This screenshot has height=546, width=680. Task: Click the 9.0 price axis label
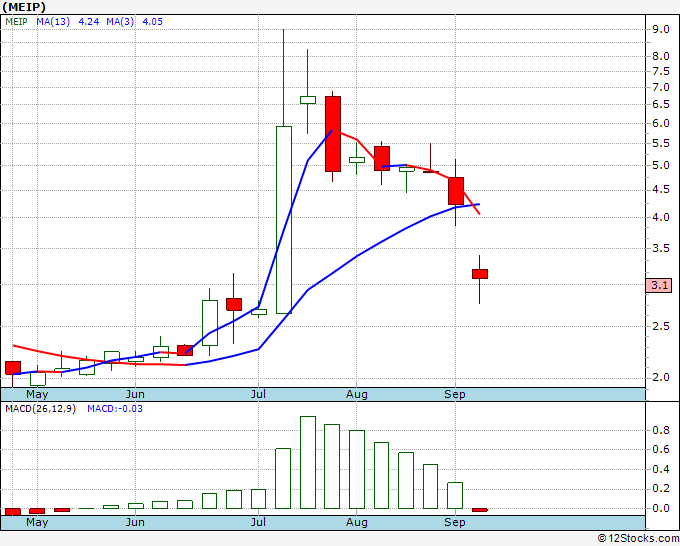tap(661, 29)
